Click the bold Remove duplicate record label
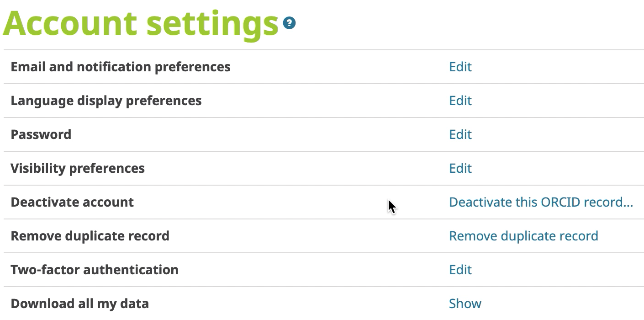The image size is (644, 320). pyautogui.click(x=90, y=236)
